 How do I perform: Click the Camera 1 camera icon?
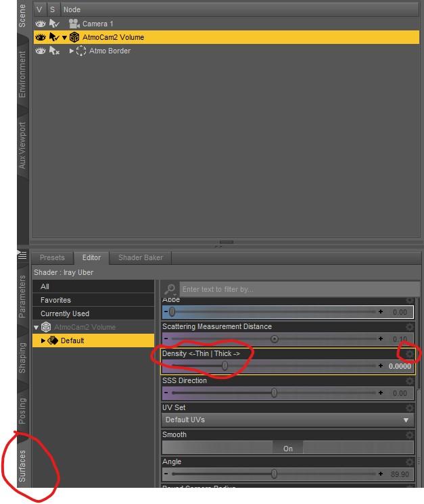[x=74, y=24]
